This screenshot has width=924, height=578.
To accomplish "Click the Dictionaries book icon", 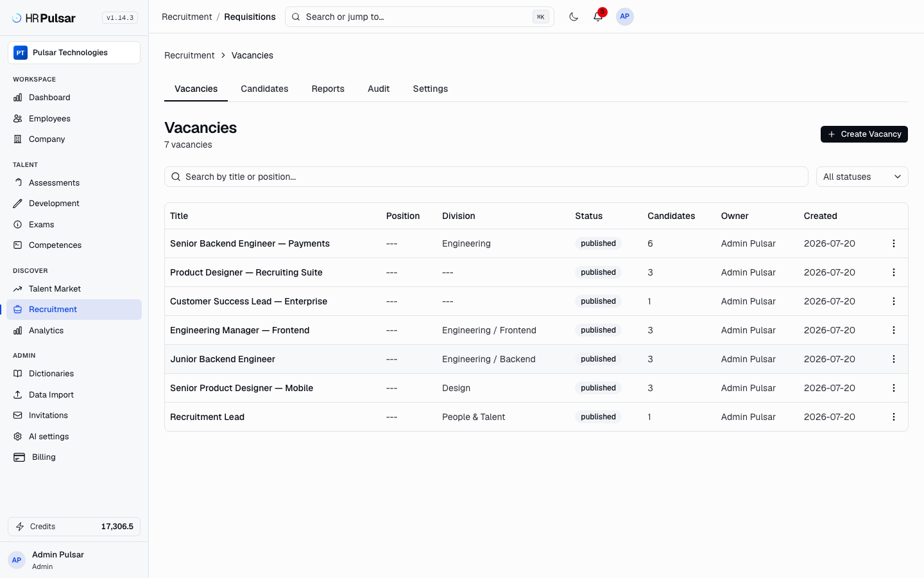I will (18, 374).
